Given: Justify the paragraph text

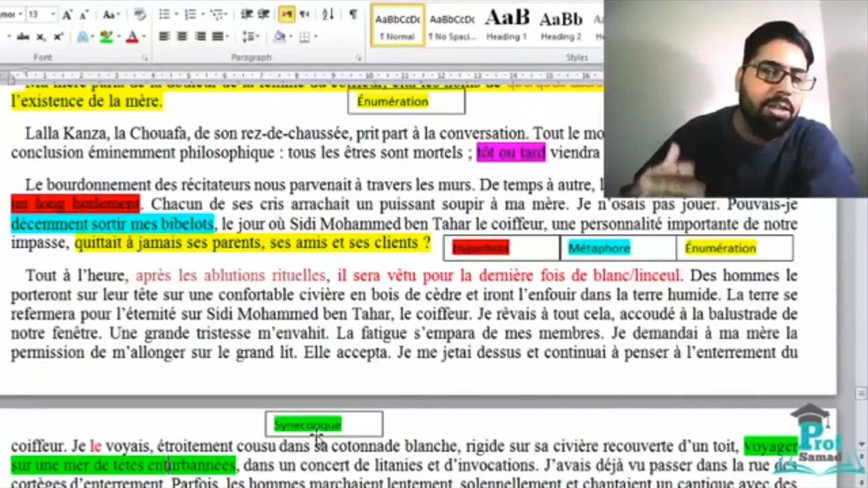Looking at the screenshot, I should [218, 37].
